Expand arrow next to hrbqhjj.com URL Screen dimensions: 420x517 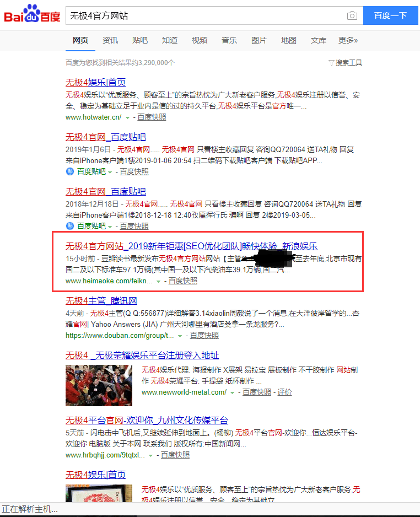point(150,456)
